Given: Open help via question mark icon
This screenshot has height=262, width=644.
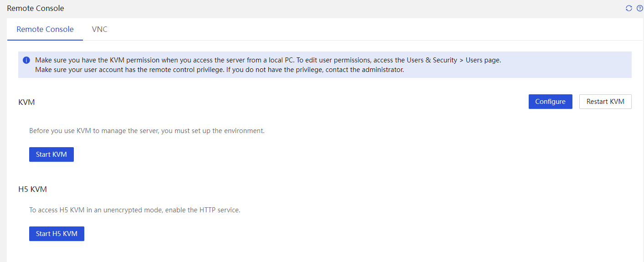Looking at the screenshot, I should [639, 8].
